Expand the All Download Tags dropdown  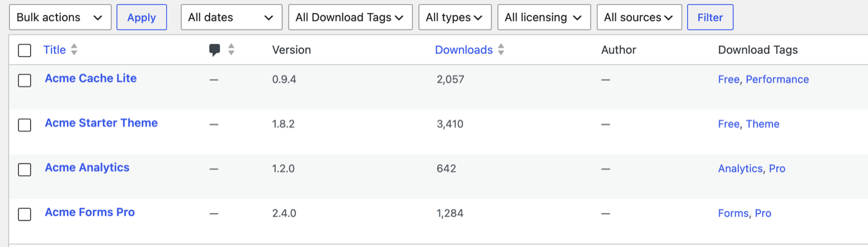click(350, 17)
